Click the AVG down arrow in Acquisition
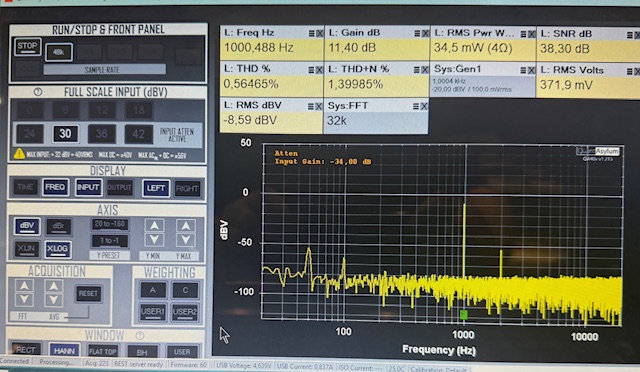Viewport: 640px width, 372px height. pyautogui.click(x=54, y=300)
